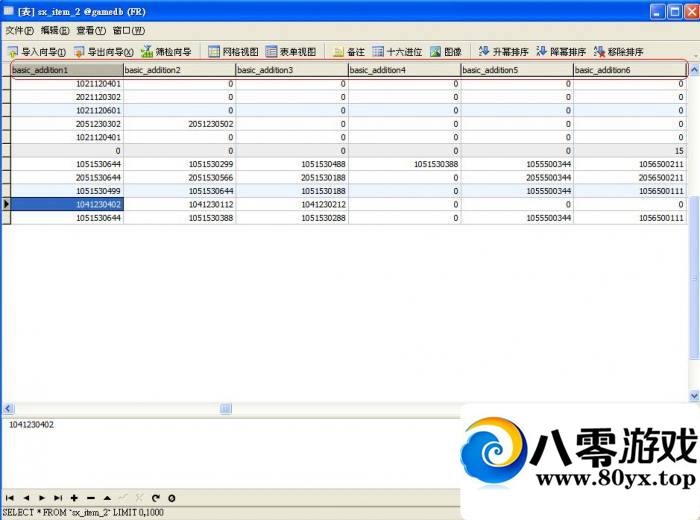Remove sorting with 移除排序
This screenshot has width=700, height=520.
pyautogui.click(x=619, y=51)
